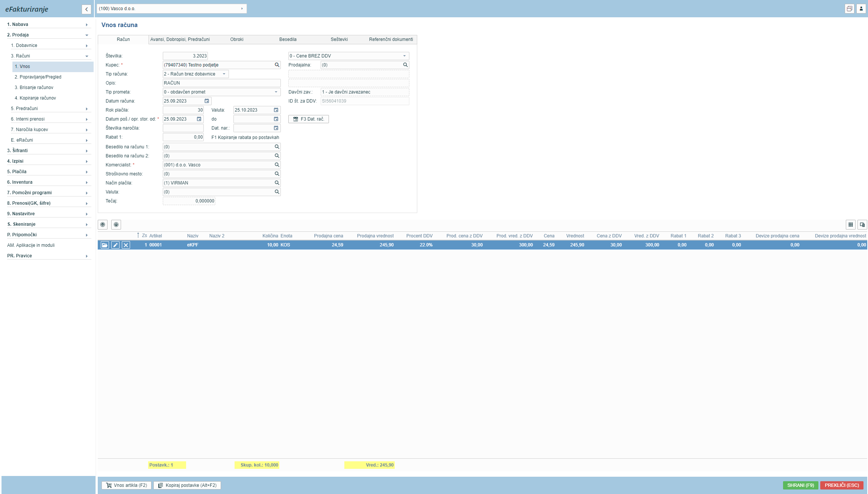Click Kopiraj postavke (Alt+F2) button
868x494 pixels.
(x=187, y=485)
